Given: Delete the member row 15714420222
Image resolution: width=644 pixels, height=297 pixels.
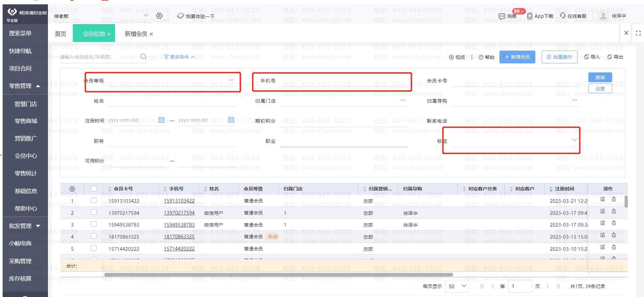Looking at the screenshot, I should 613,247.
